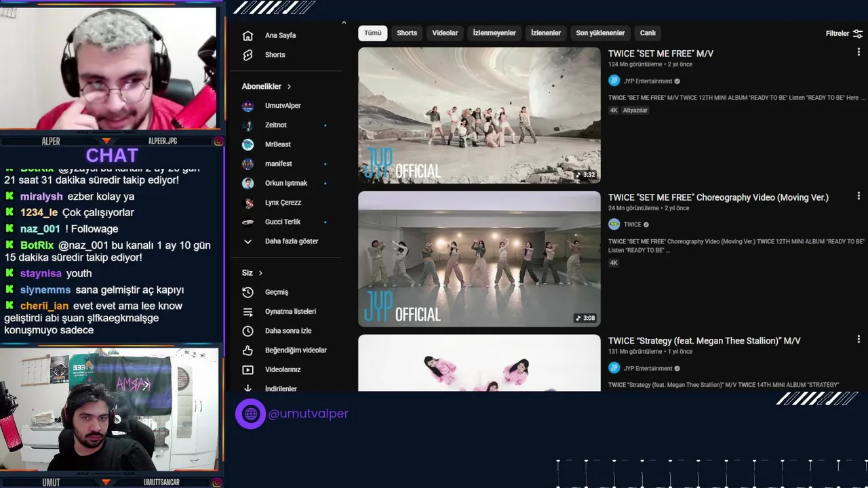Select the Canlı filter chip
This screenshot has height=488, width=868.
(648, 33)
